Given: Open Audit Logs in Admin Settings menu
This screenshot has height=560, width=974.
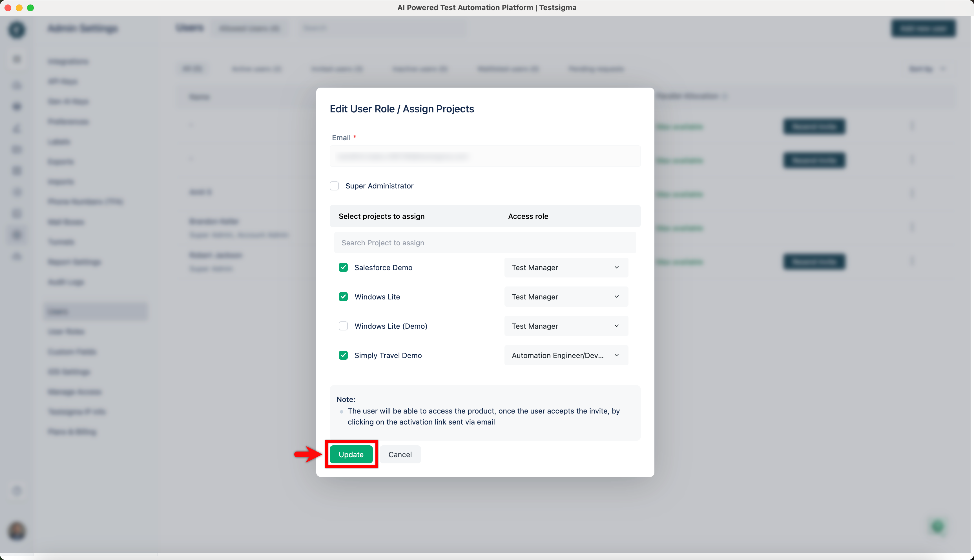Looking at the screenshot, I should [66, 282].
